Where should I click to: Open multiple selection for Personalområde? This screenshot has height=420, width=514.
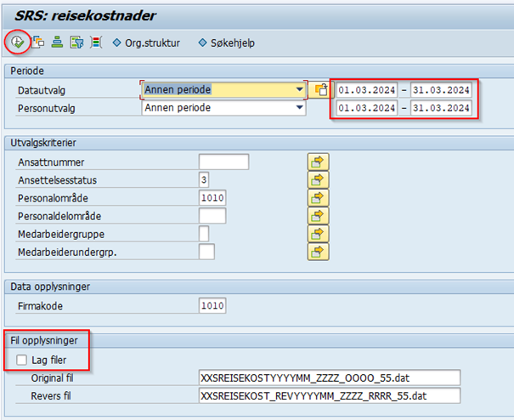coord(318,198)
